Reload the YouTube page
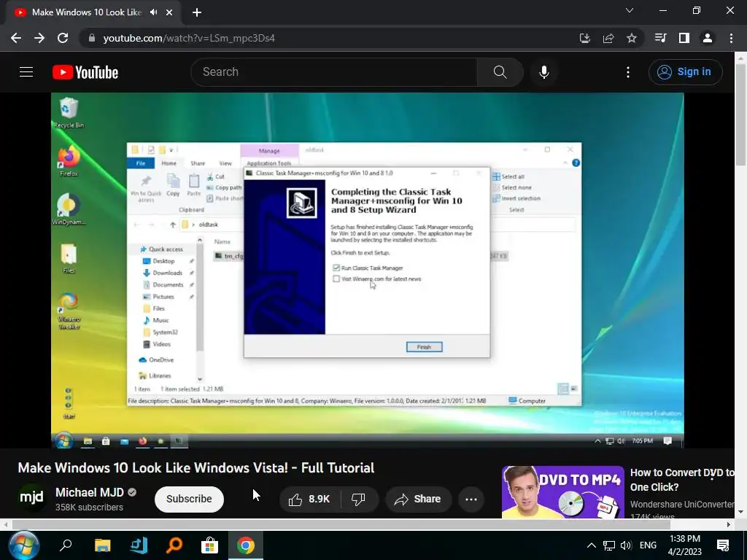747x560 pixels. [x=63, y=38]
